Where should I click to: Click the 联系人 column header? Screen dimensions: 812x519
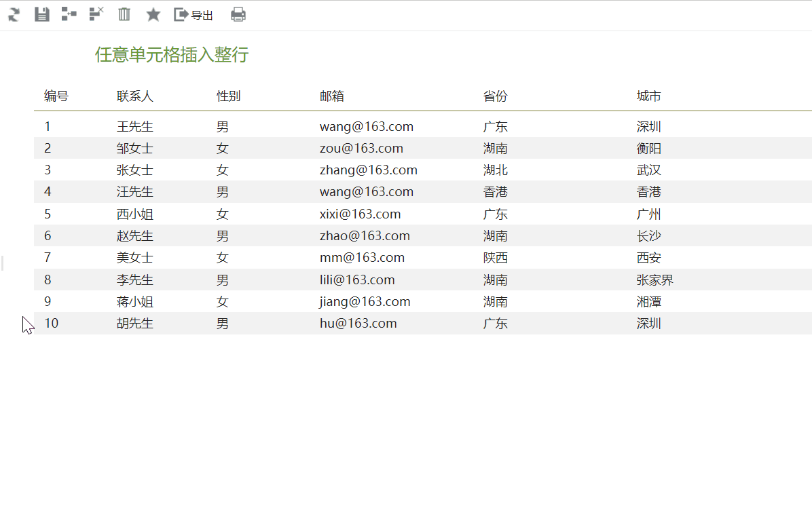[134, 96]
